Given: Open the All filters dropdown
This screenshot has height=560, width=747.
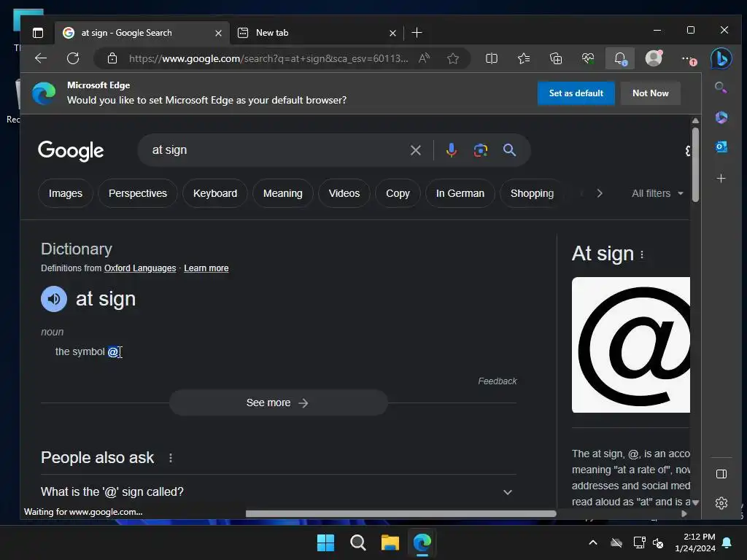Looking at the screenshot, I should 657,193.
